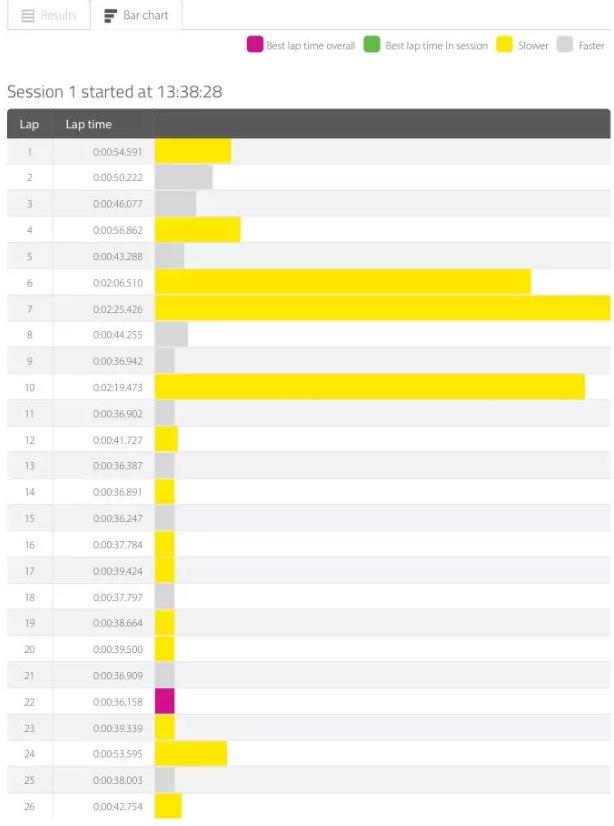Click lap time 0:00:54.591 in row 1

[117, 152]
